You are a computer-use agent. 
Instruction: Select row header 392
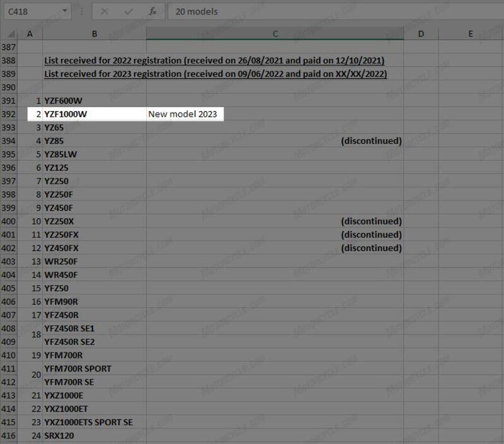9,114
